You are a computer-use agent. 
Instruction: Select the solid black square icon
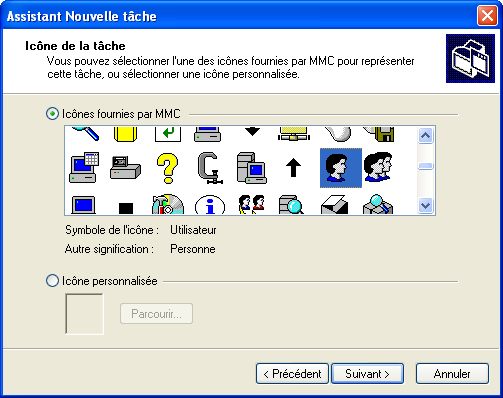[126, 208]
